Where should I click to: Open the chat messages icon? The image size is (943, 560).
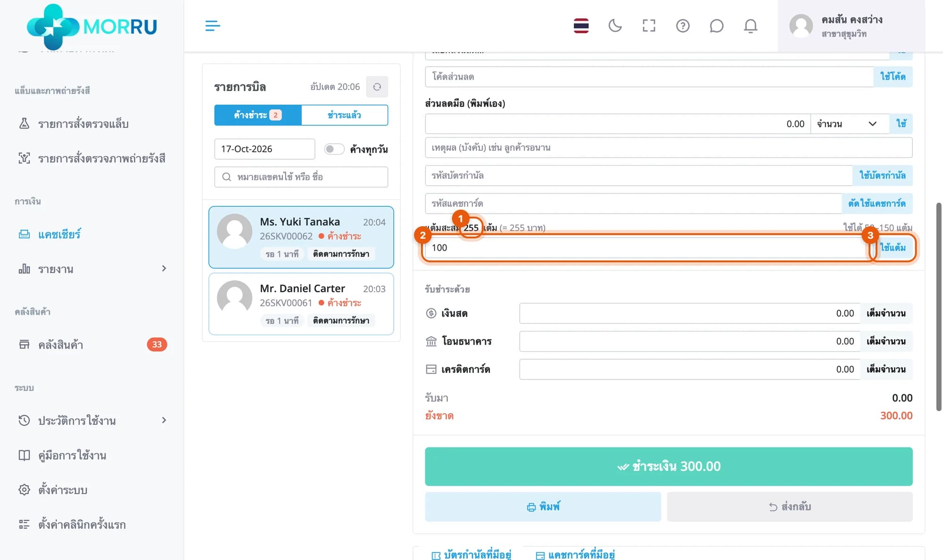717,26
